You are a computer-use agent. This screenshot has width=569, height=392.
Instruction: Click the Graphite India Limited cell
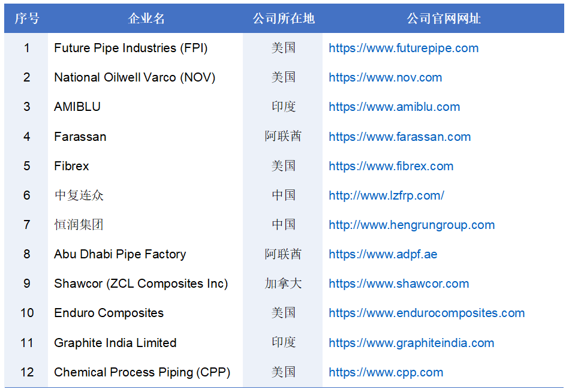[x=115, y=343]
